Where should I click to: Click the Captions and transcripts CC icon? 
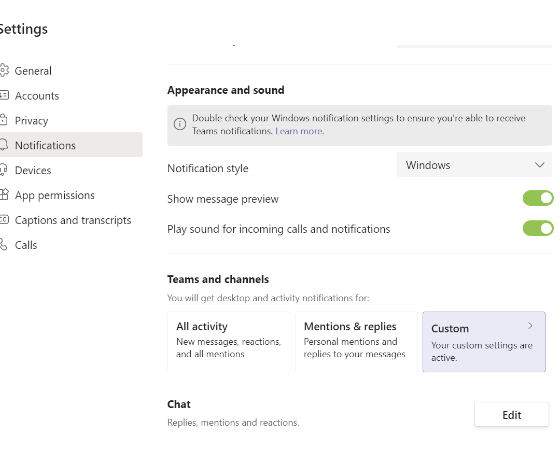point(4,220)
